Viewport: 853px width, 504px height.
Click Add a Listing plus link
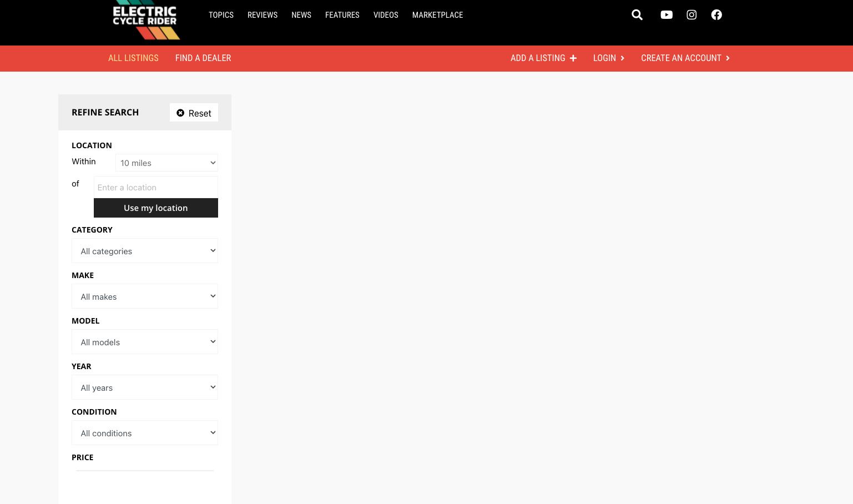[x=543, y=58]
